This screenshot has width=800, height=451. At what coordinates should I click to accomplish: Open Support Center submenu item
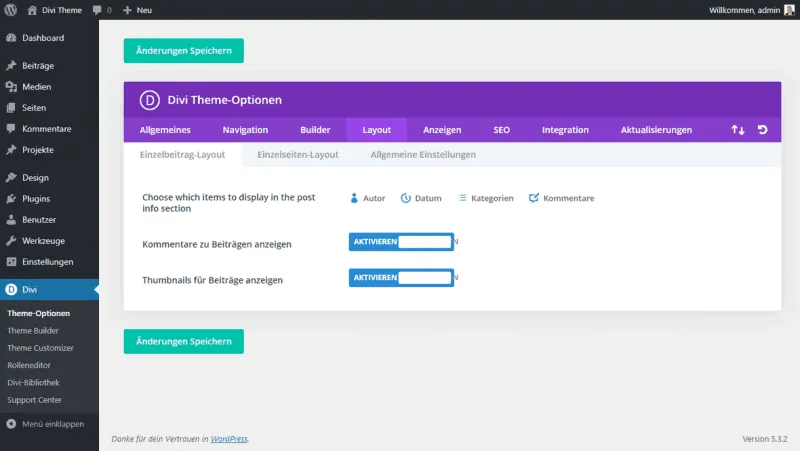tap(34, 400)
